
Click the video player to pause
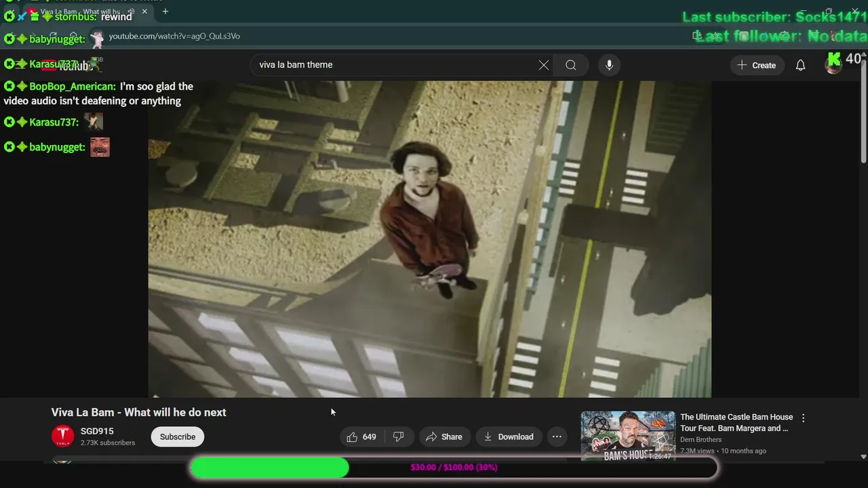430,239
